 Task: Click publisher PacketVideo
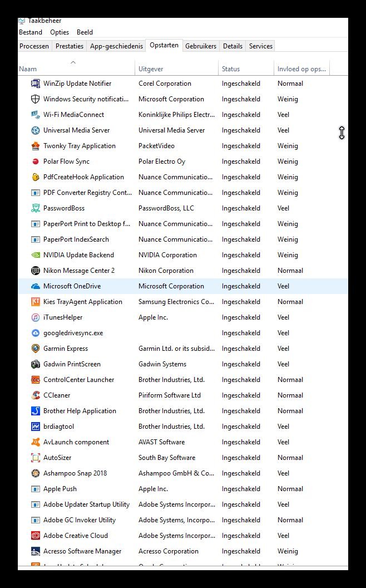pos(157,146)
